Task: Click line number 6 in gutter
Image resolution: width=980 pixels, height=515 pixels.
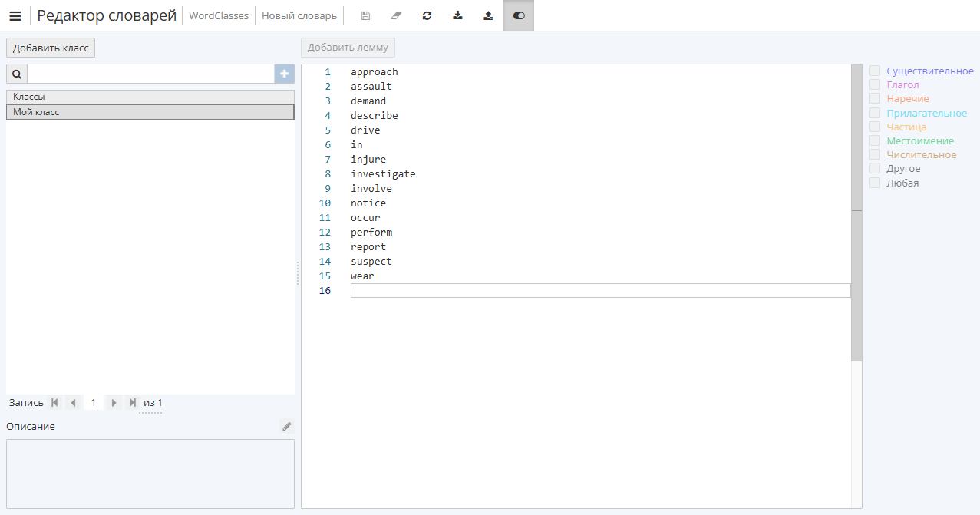Action: pos(328,145)
